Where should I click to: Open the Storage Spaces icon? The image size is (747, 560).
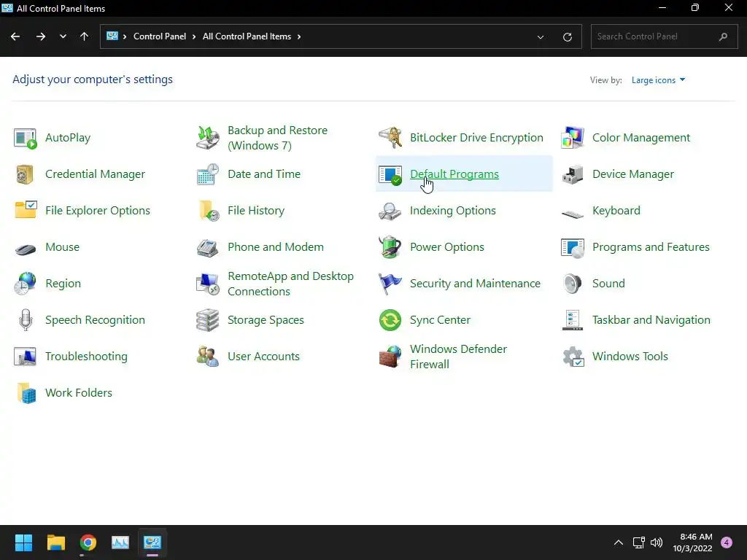(208, 320)
